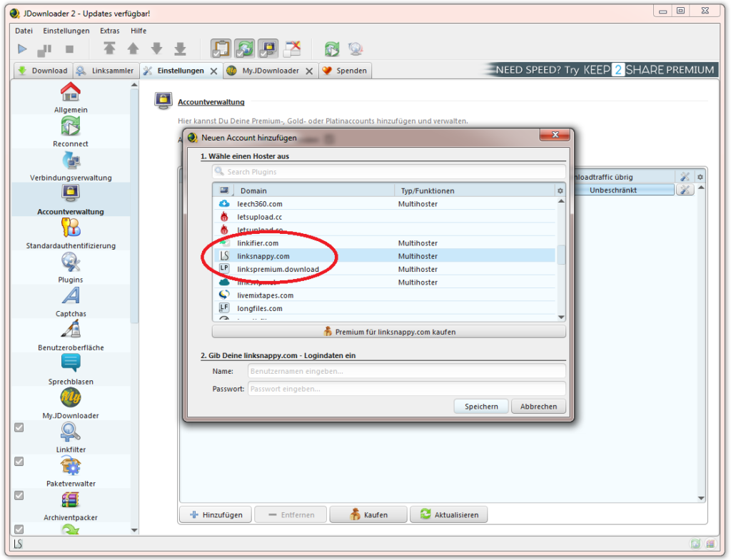The image size is (731, 560).
Task: Toggle the Paketverwalter extension checkbox
Action: click(19, 462)
